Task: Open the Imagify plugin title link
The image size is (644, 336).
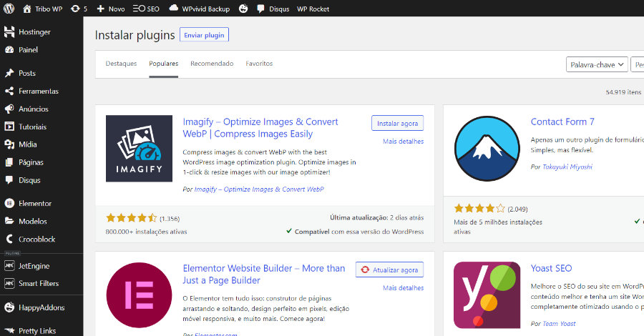Action: 260,127
